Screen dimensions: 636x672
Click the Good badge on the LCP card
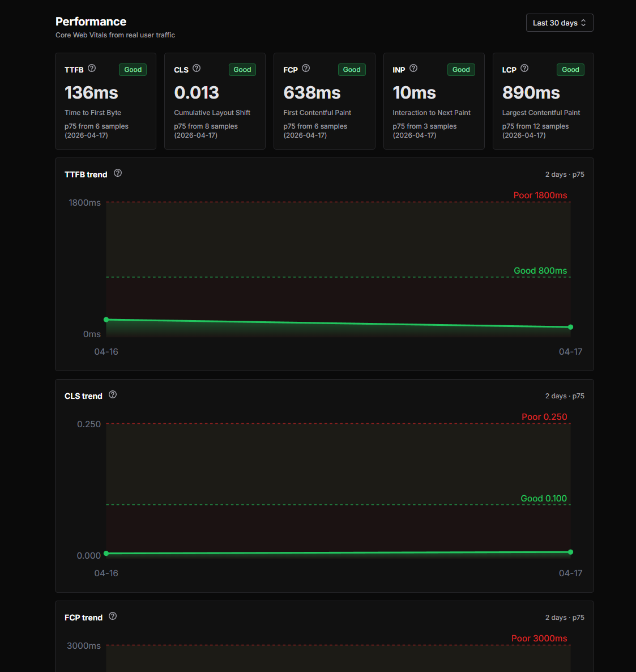point(570,69)
